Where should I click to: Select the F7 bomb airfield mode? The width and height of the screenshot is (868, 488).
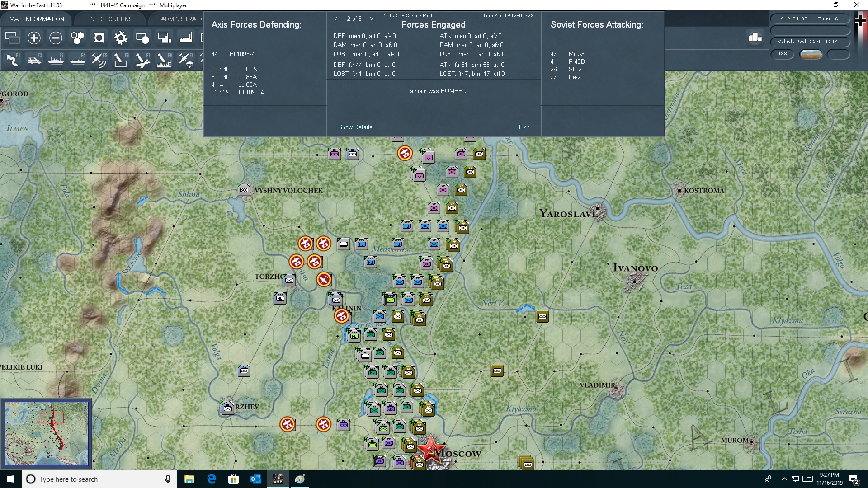pos(142,60)
